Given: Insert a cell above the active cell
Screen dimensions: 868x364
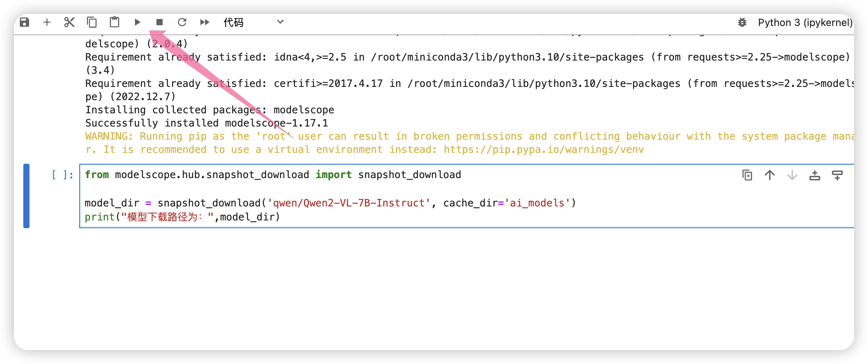Looking at the screenshot, I should (815, 175).
